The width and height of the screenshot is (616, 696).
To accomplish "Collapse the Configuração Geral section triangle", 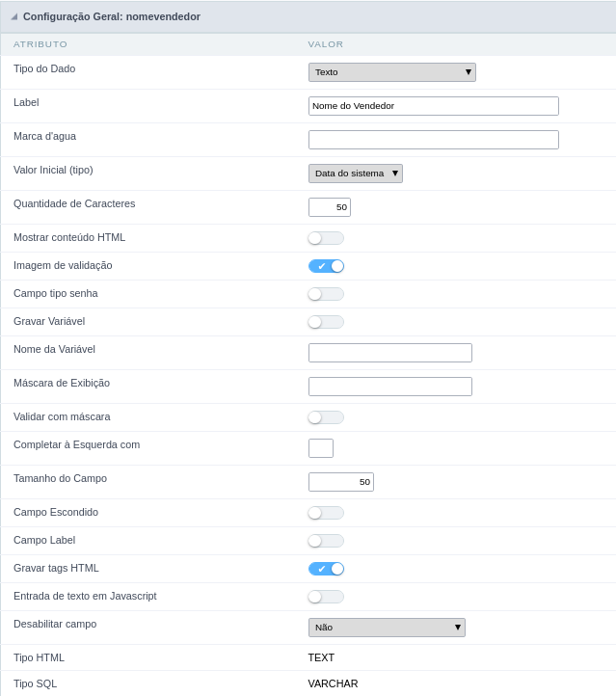I will coord(13,16).
